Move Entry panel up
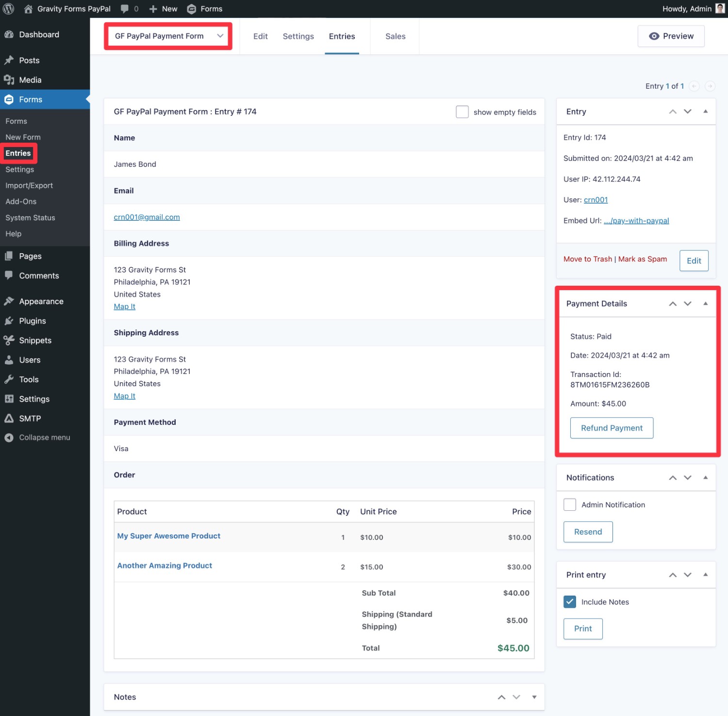Viewport: 728px width, 716px height. point(673,112)
